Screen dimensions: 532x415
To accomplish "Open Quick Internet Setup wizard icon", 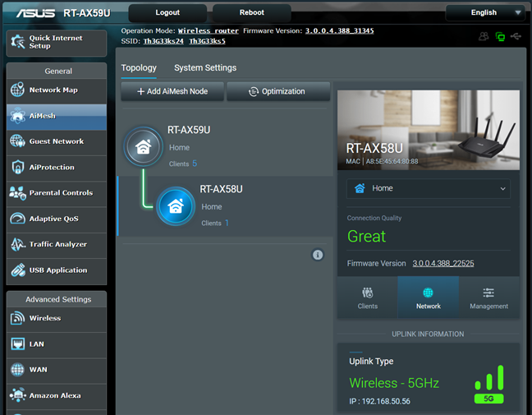I will pyautogui.click(x=17, y=42).
